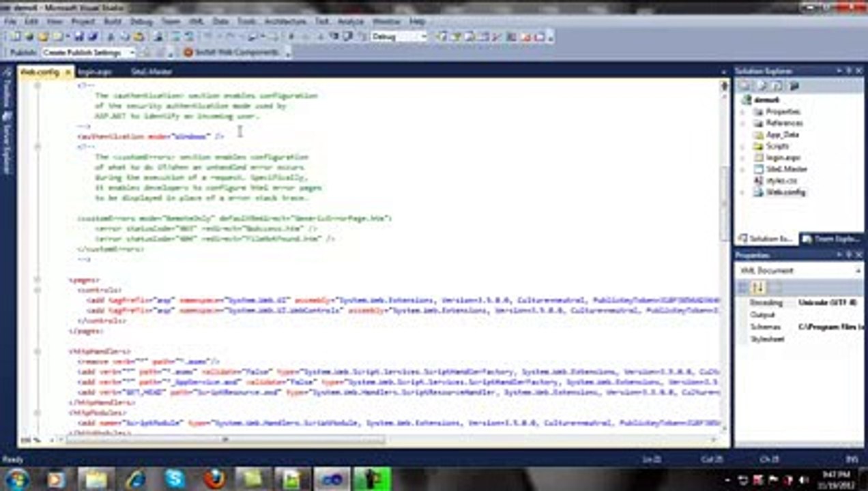Open the Tools menu
Viewport: 868px width, 491px height.
tap(246, 22)
